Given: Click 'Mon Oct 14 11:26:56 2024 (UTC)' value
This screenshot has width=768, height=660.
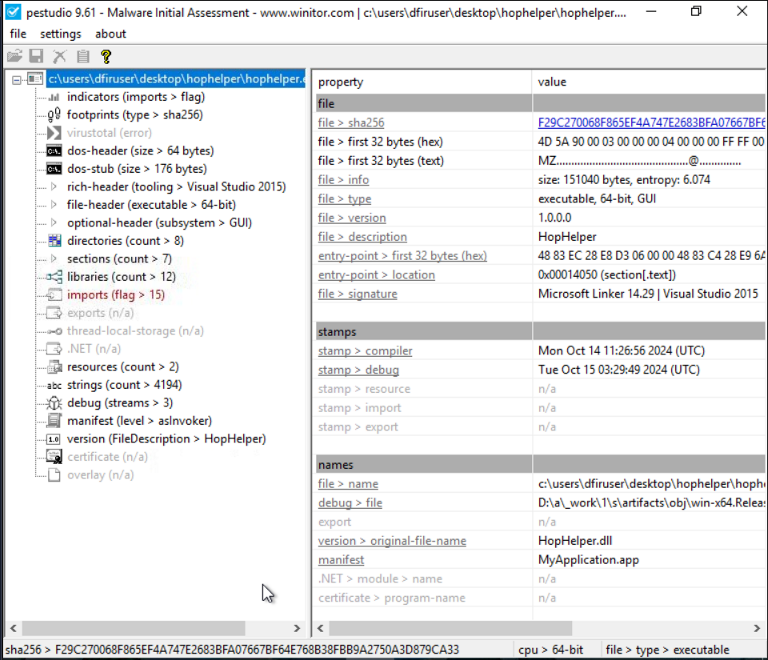Looking at the screenshot, I should click(x=621, y=351).
